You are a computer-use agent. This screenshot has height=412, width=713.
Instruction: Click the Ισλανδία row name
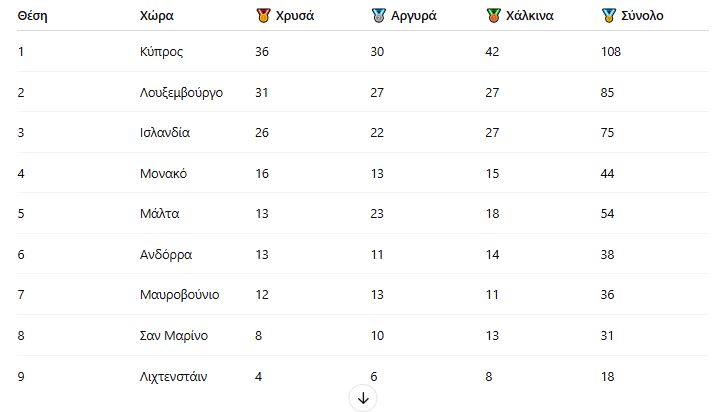pos(165,133)
